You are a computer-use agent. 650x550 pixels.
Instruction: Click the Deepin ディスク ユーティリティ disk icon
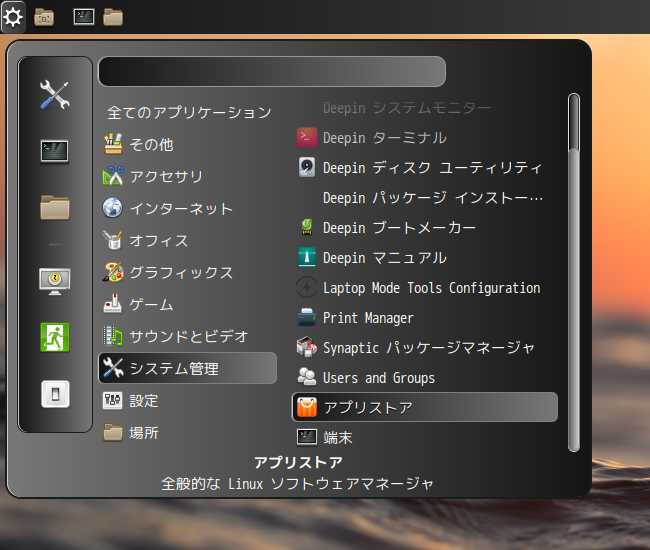tap(307, 167)
